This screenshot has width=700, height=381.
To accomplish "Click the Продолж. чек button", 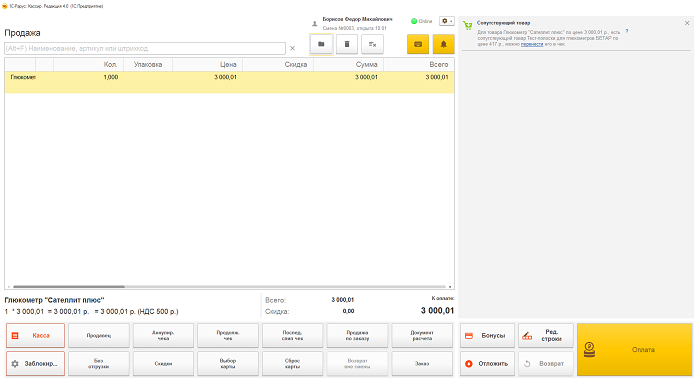I will click(x=228, y=335).
